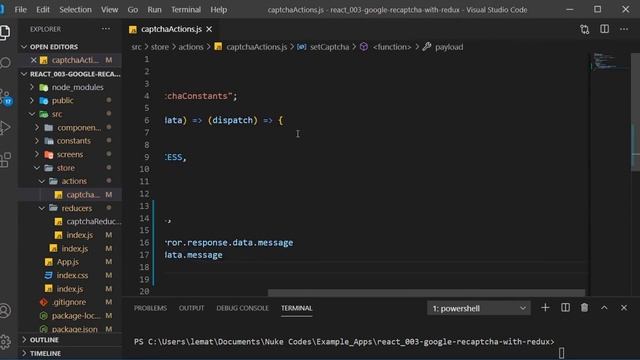Open package-loc... file in explorer
This screenshot has width=640, height=360.
click(69, 316)
